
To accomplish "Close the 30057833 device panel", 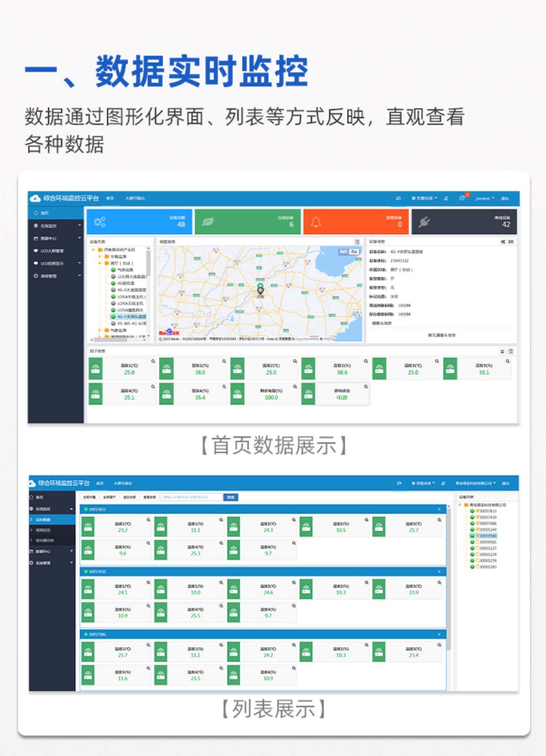I will (x=439, y=509).
